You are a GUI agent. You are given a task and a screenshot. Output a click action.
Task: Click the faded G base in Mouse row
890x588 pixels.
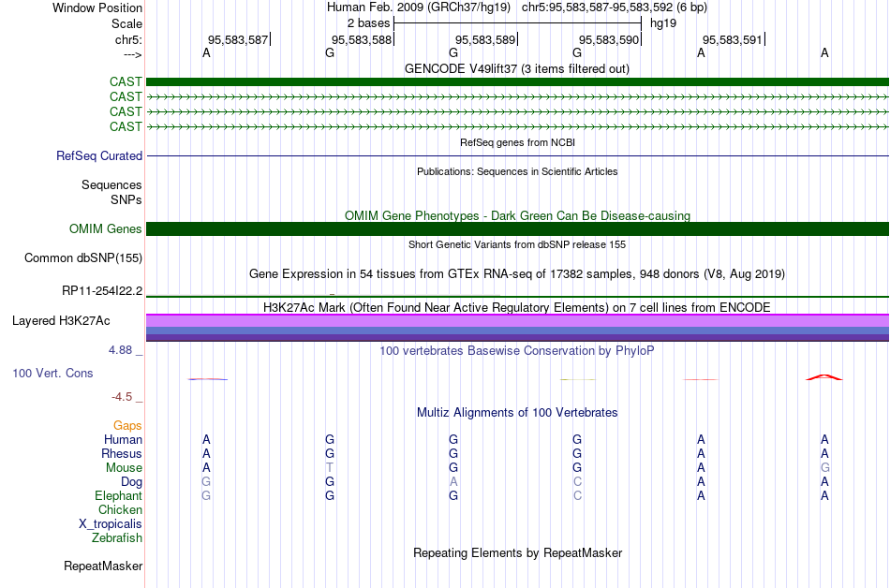(x=824, y=468)
